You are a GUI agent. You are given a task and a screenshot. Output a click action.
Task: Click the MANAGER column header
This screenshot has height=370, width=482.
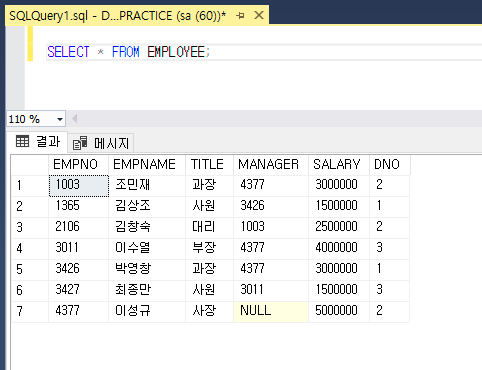[271, 164]
